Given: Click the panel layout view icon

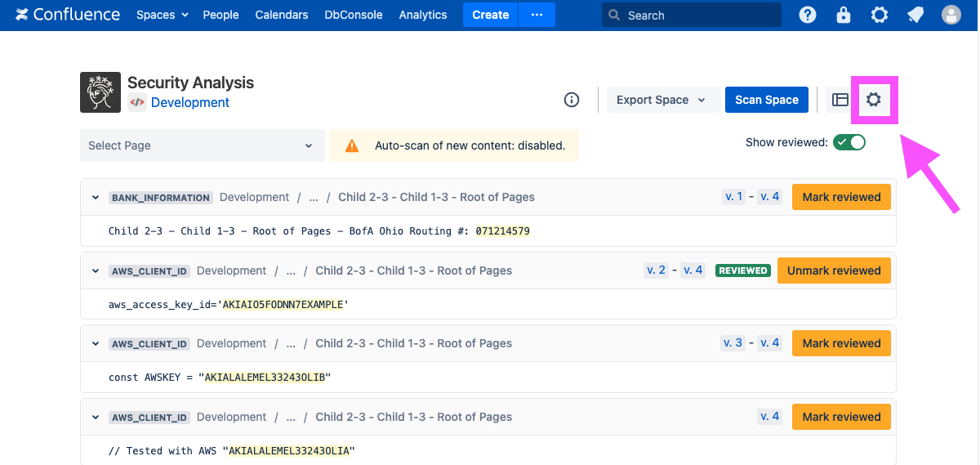Looking at the screenshot, I should (x=840, y=100).
